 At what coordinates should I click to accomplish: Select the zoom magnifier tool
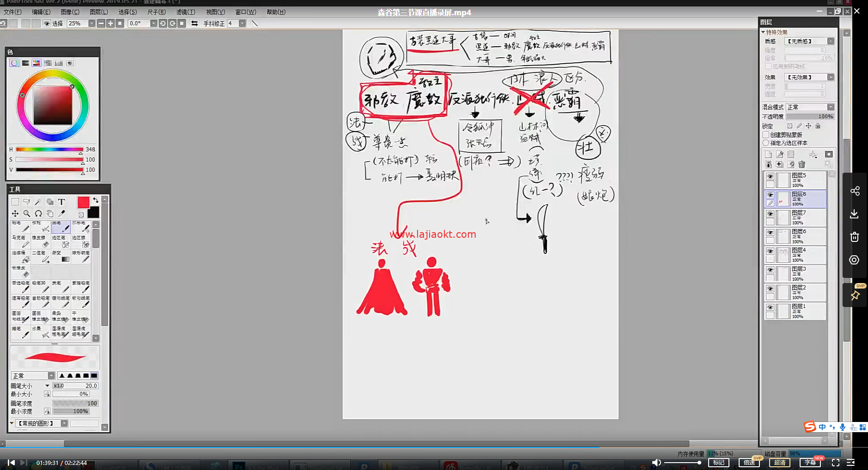click(27, 213)
